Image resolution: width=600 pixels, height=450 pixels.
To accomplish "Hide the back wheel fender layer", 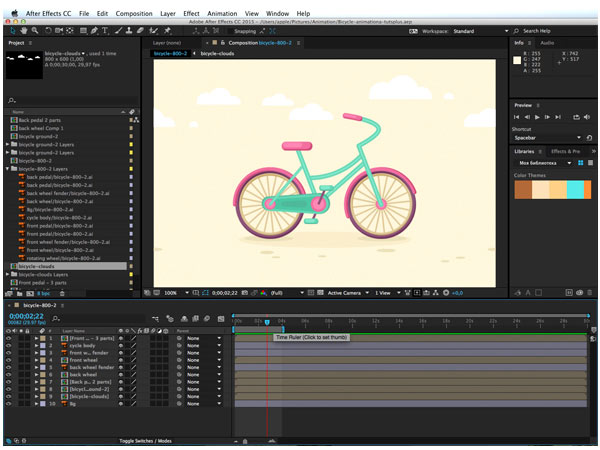I will 8,367.
